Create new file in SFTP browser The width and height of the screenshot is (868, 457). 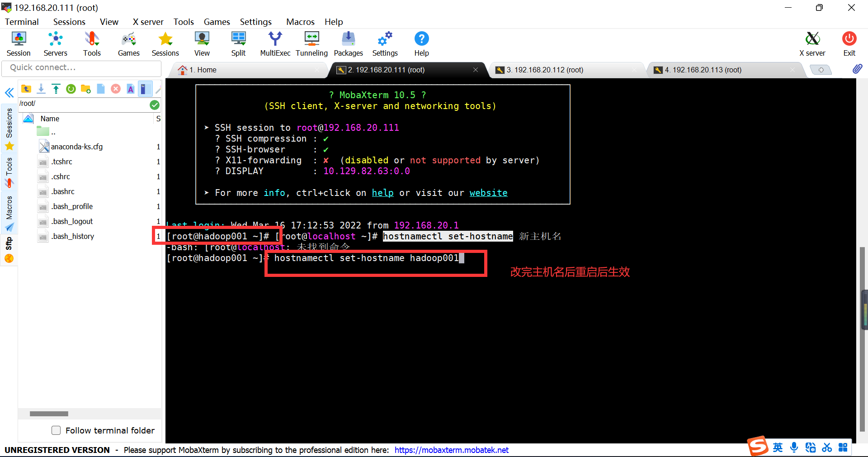pyautogui.click(x=101, y=89)
